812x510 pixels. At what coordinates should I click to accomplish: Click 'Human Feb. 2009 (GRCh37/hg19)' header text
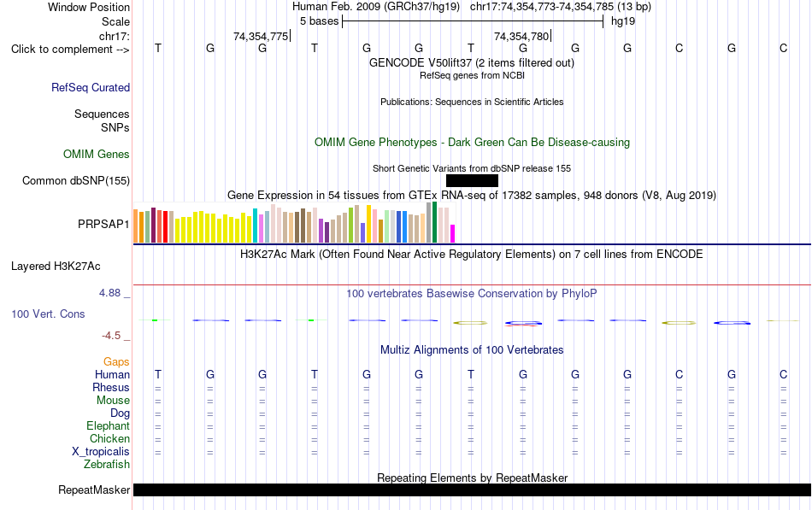tap(376, 7)
